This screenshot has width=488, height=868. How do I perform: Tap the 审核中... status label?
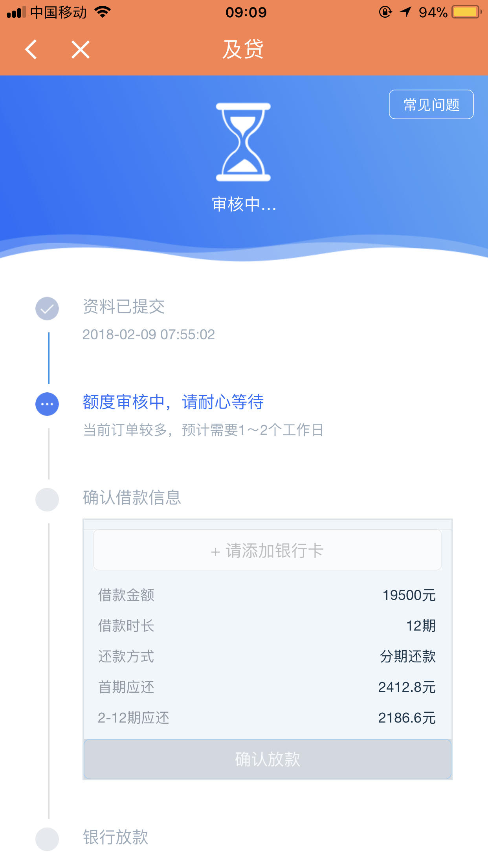[244, 204]
